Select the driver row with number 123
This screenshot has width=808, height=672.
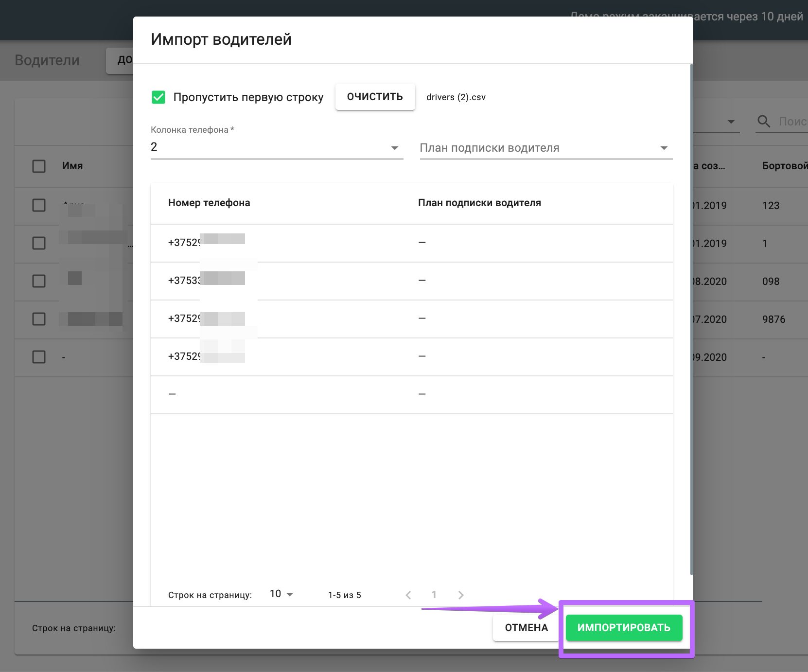click(x=39, y=205)
